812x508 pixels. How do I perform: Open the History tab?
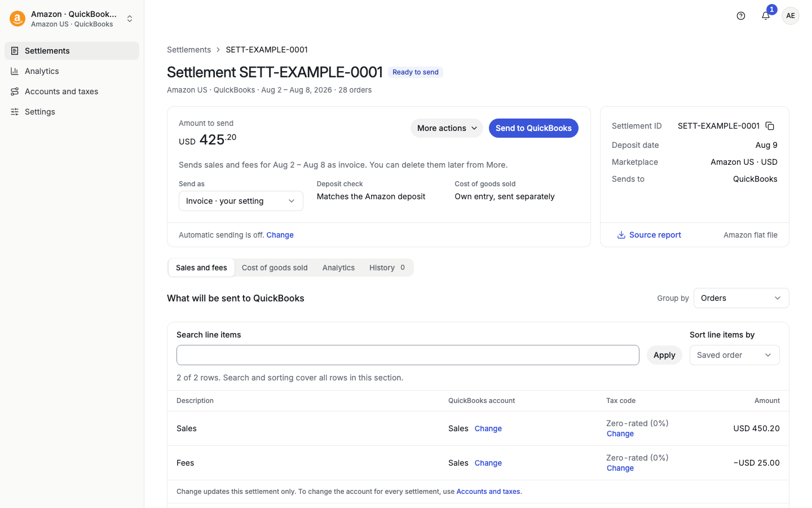[387, 268]
